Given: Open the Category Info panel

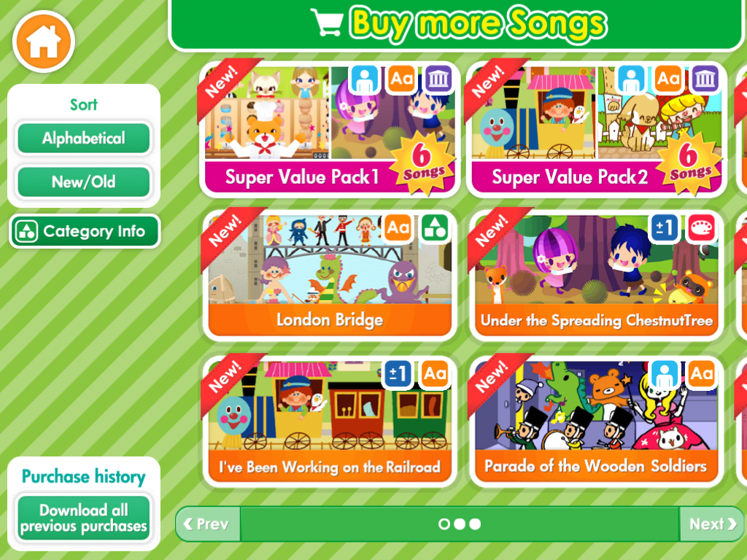Looking at the screenshot, I should (x=85, y=231).
